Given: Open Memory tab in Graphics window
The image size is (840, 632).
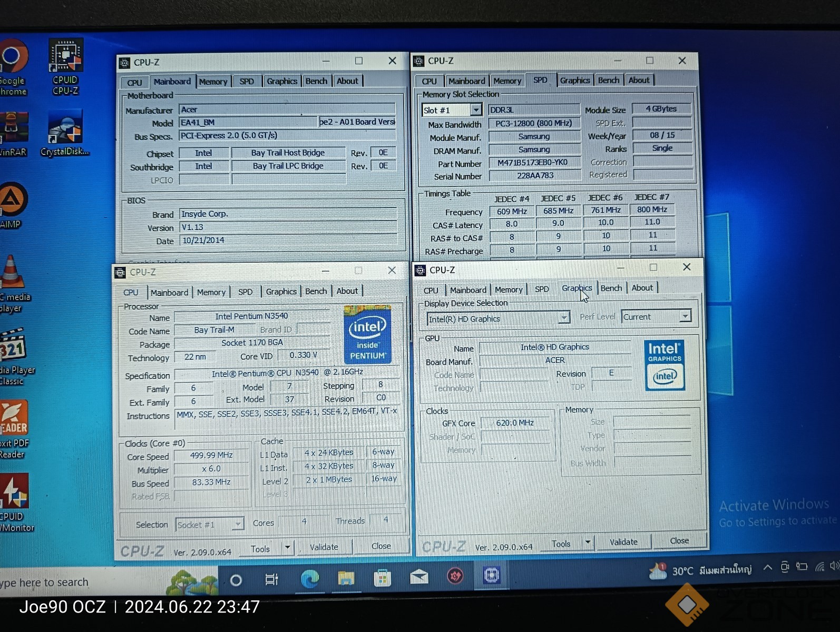Looking at the screenshot, I should click(x=509, y=290).
